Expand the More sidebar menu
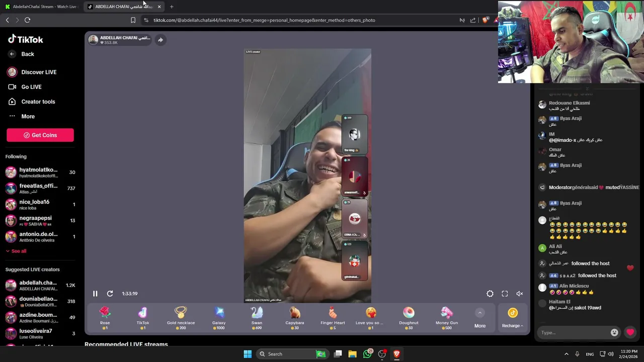This screenshot has width=644, height=362. click(x=21, y=116)
